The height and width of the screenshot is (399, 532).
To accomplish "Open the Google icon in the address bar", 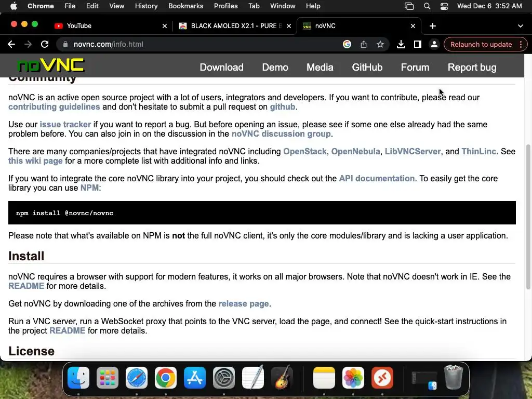I will tap(347, 45).
